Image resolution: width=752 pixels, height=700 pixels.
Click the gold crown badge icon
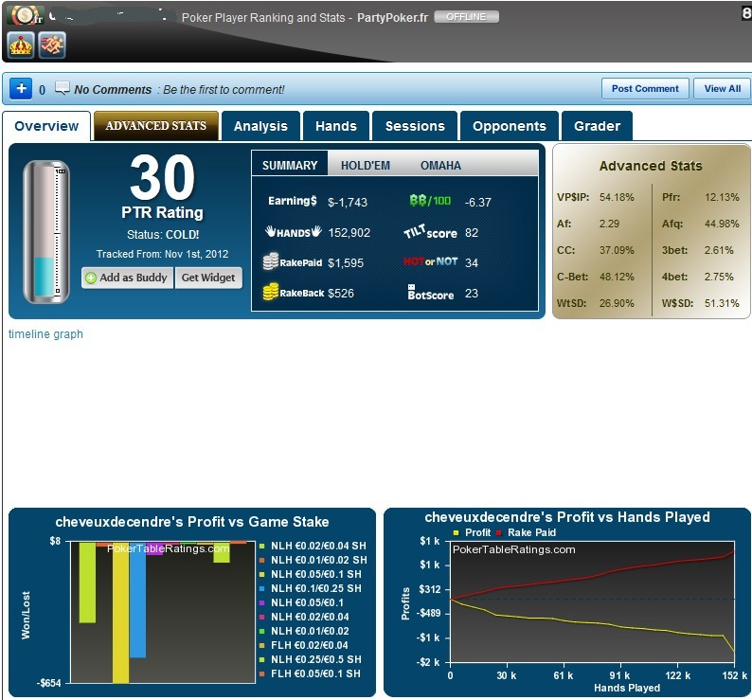(21, 45)
